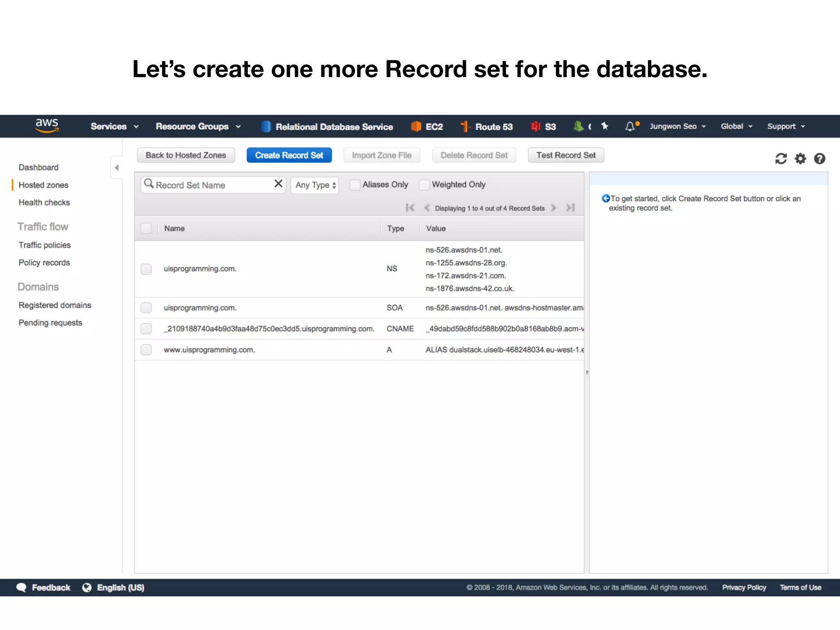Open Hosted zones in the sidebar
This screenshot has width=840, height=630.
(x=43, y=185)
